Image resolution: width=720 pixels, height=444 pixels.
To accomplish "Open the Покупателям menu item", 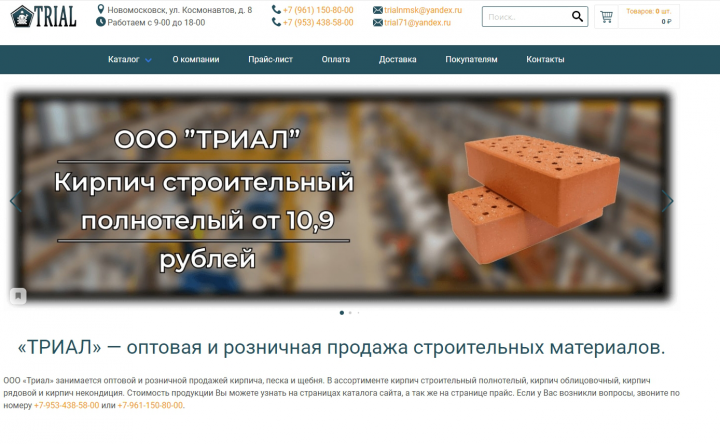I will click(x=471, y=59).
